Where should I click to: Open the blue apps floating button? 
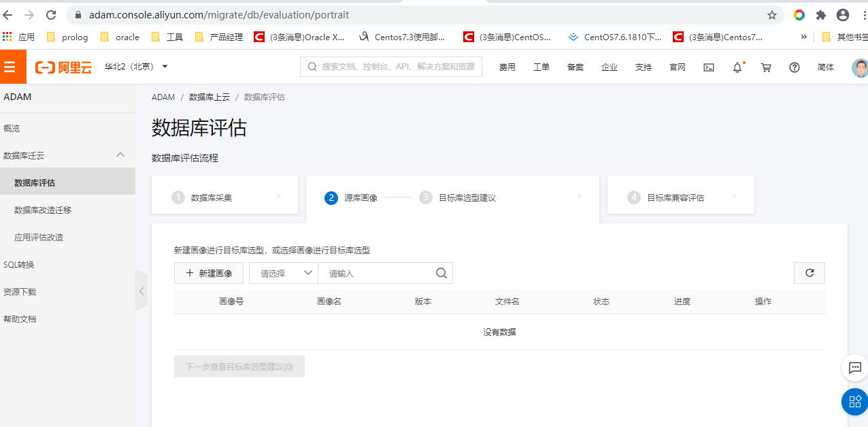pyautogui.click(x=855, y=402)
